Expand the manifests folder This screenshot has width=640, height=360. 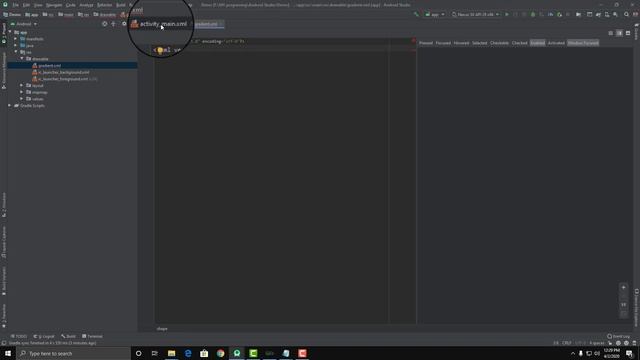coord(16,39)
